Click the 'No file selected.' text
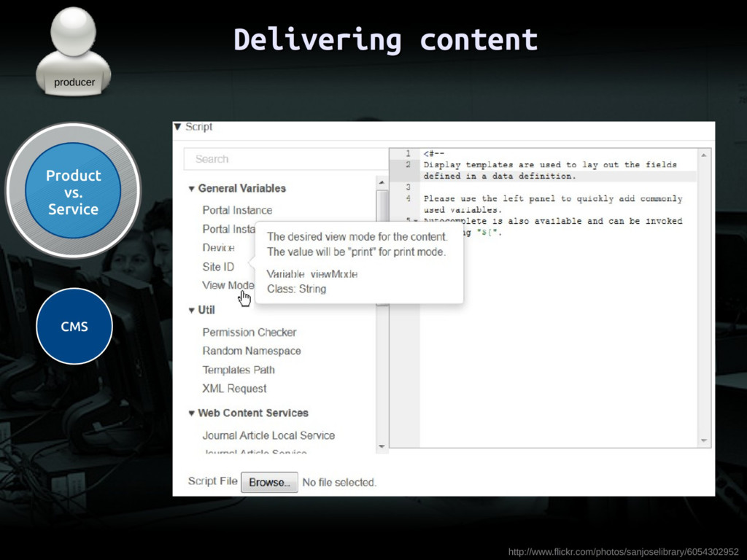Viewport: 747px width, 560px height. click(x=339, y=483)
